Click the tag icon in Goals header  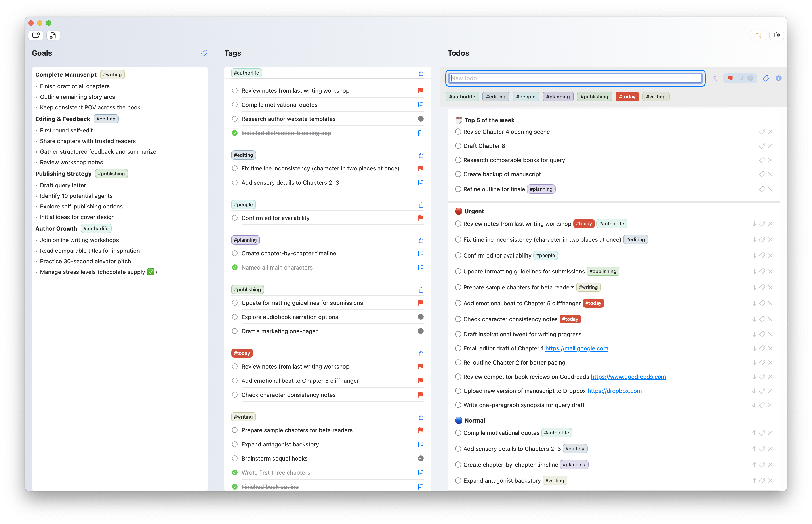coord(204,53)
